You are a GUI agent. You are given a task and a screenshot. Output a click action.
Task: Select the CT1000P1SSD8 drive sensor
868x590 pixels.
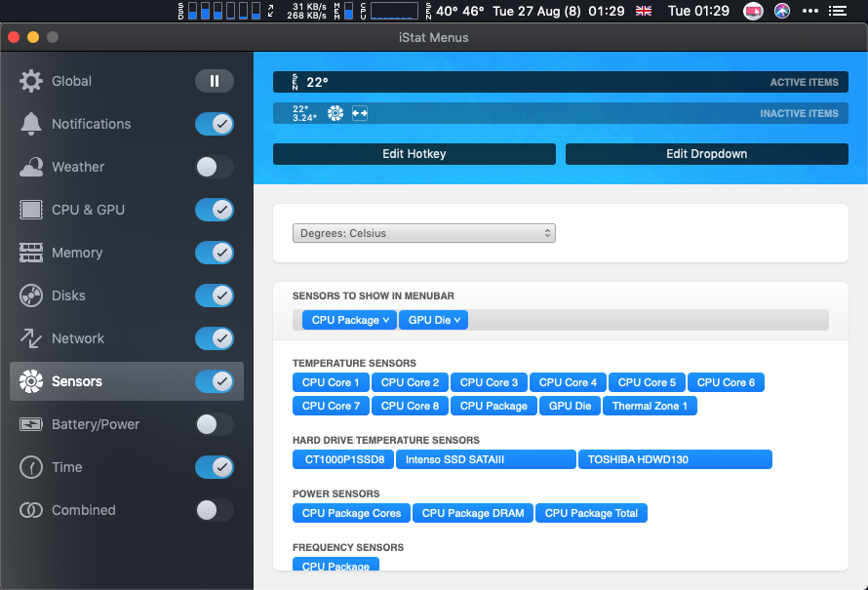(343, 459)
